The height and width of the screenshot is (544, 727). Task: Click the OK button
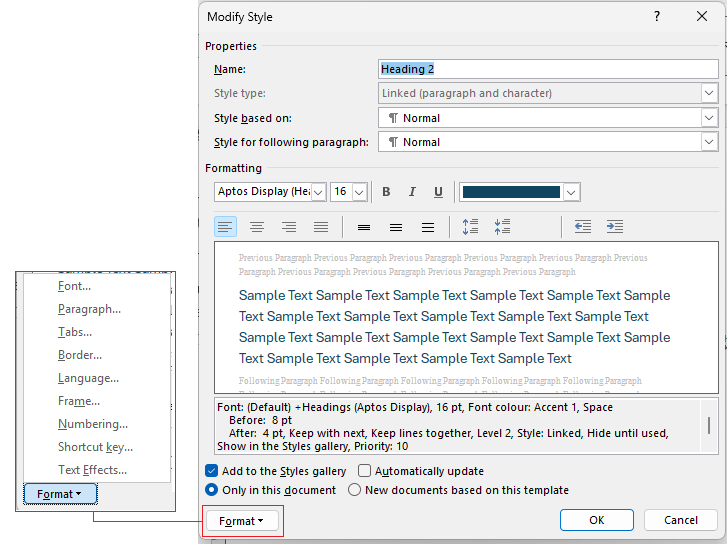(596, 520)
